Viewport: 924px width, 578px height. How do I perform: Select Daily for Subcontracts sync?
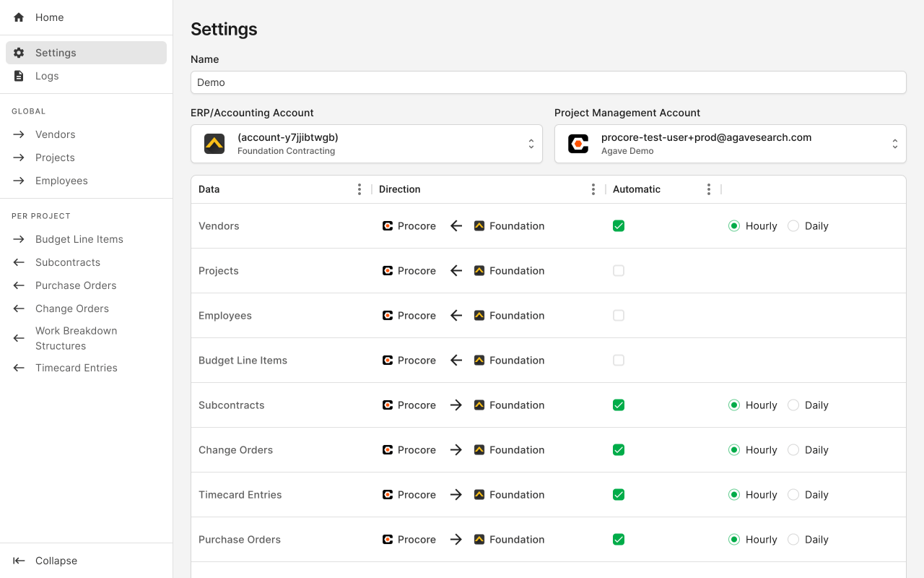coord(793,405)
